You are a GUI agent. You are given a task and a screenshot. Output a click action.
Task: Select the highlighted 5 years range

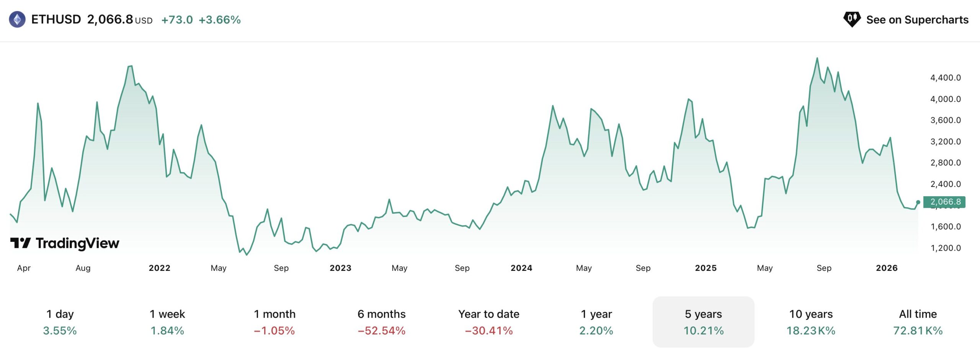click(x=703, y=322)
